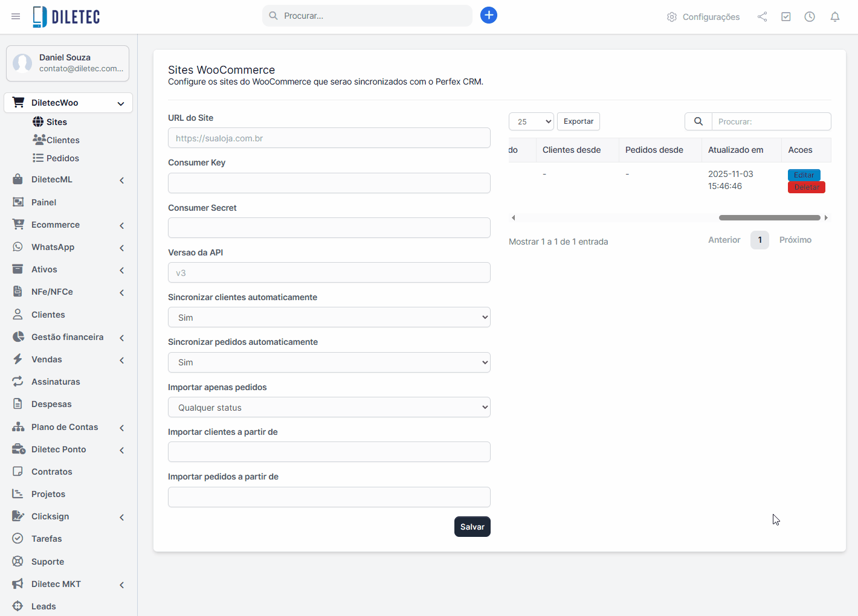
Task: Focus the Consumer Key field
Action: [x=329, y=183]
